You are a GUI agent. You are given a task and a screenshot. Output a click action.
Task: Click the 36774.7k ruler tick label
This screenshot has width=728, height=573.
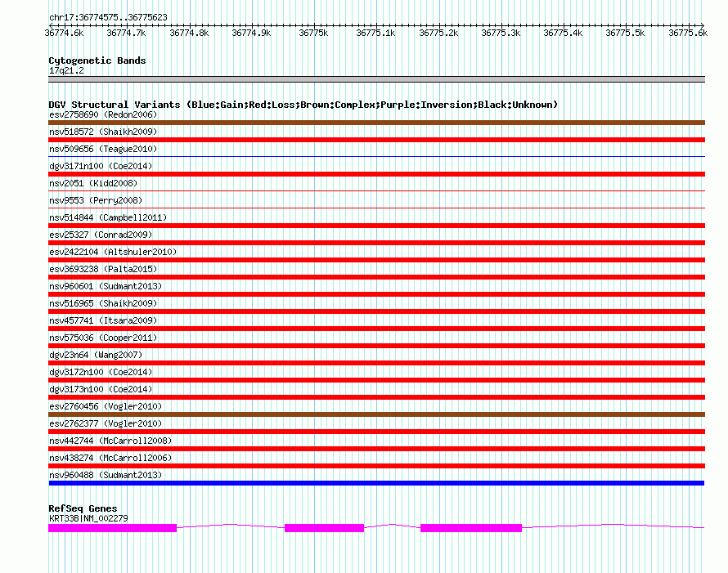point(126,33)
